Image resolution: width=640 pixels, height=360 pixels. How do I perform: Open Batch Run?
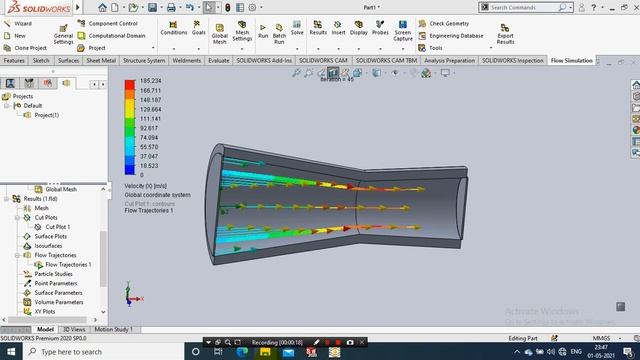click(x=279, y=34)
